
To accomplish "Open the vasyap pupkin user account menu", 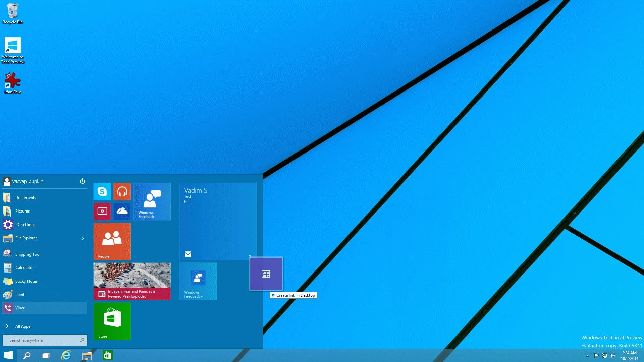I will [23, 181].
